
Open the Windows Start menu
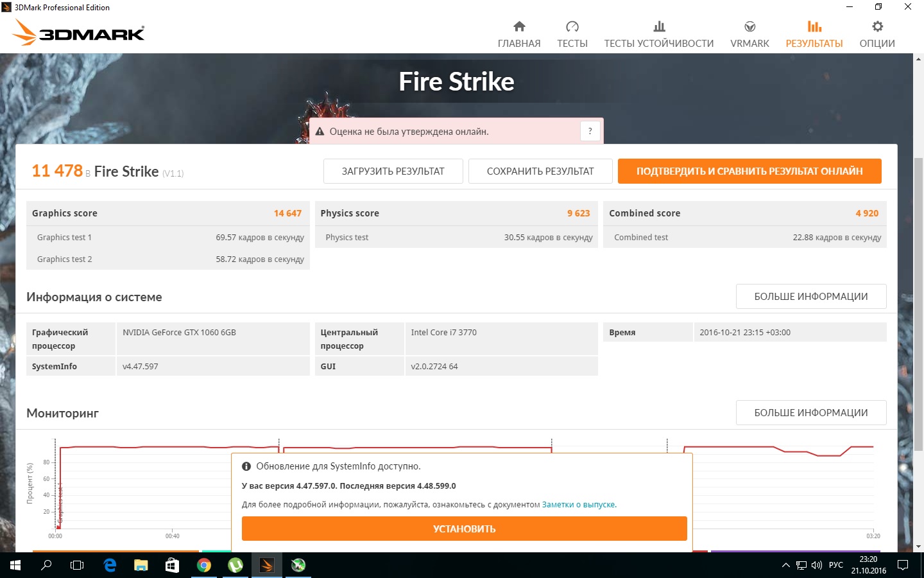click(15, 565)
